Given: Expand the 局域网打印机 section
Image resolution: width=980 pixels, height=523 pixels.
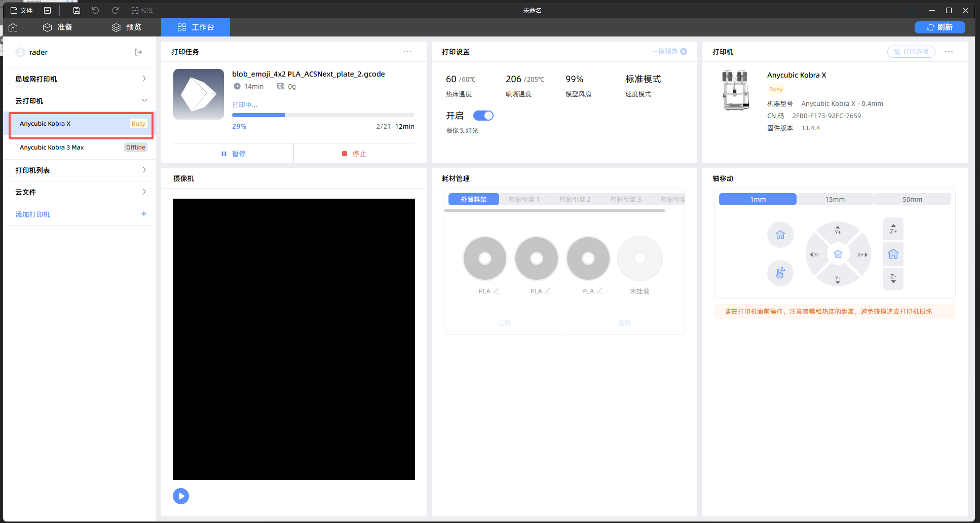Looking at the screenshot, I should click(x=80, y=79).
